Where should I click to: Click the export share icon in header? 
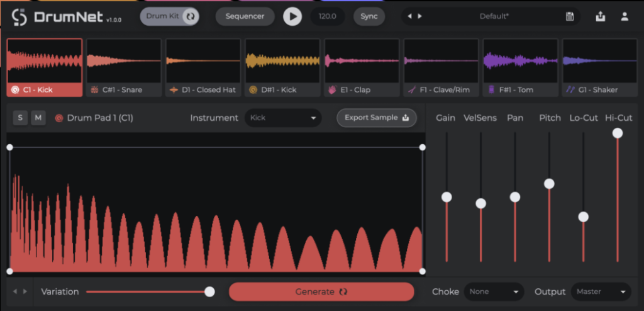pos(600,16)
